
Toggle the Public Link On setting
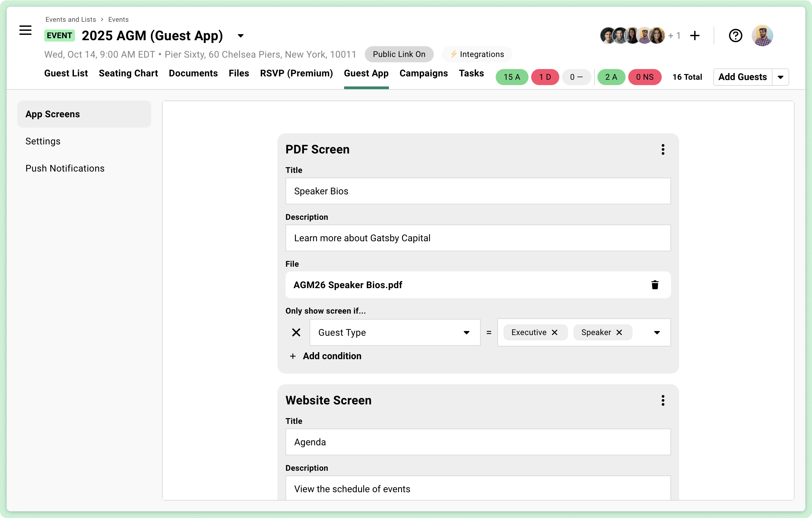399,54
